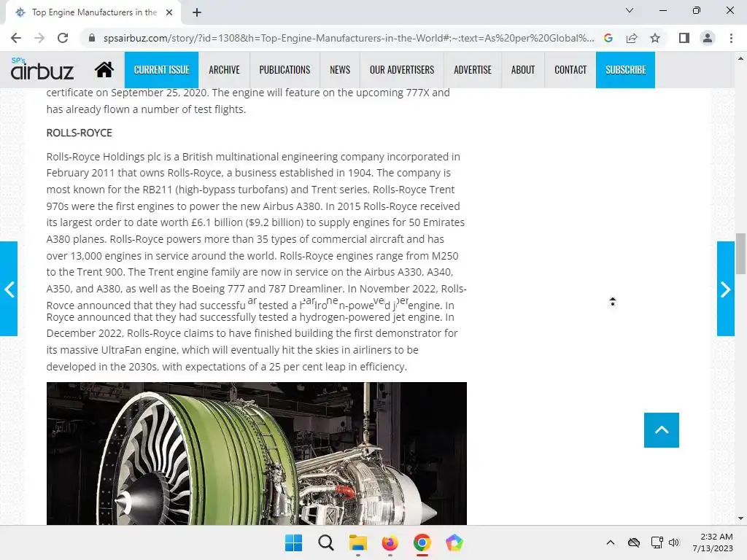Open a new browser tab
The image size is (747, 560).
pos(197,12)
